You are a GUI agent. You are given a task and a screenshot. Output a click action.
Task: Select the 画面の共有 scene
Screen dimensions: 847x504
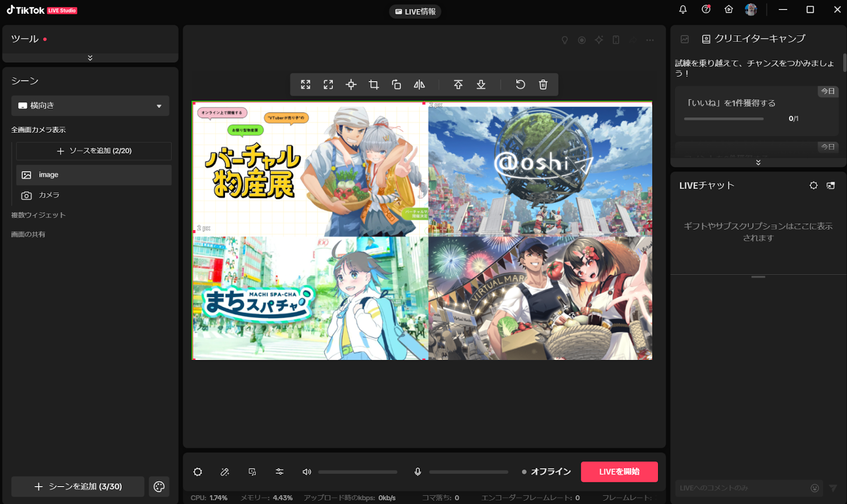click(x=28, y=234)
